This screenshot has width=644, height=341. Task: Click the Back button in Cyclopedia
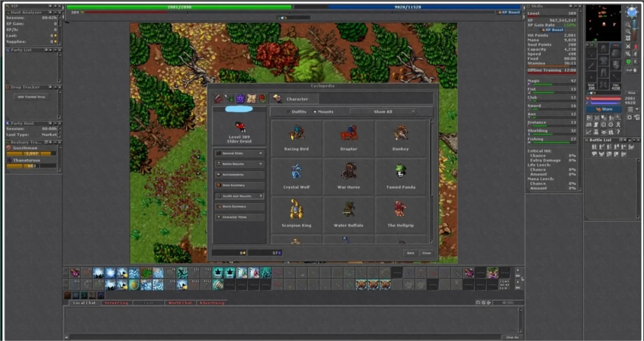[x=410, y=253]
